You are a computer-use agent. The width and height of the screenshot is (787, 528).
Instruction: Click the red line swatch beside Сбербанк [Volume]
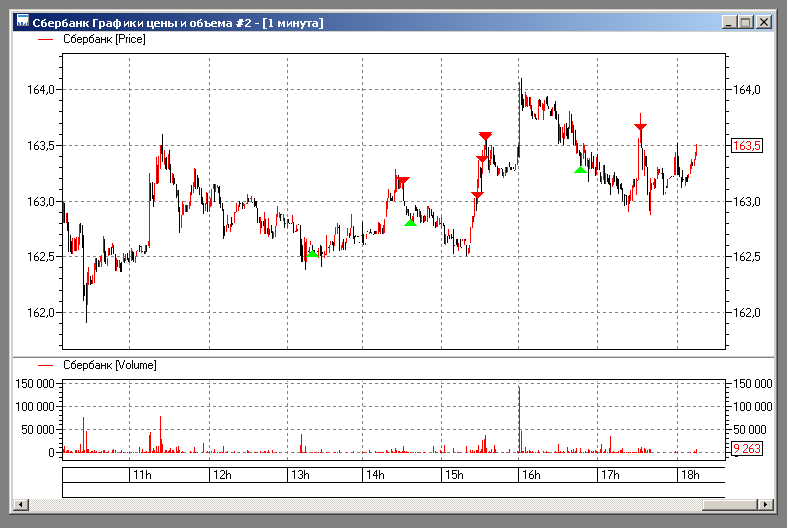tap(46, 365)
